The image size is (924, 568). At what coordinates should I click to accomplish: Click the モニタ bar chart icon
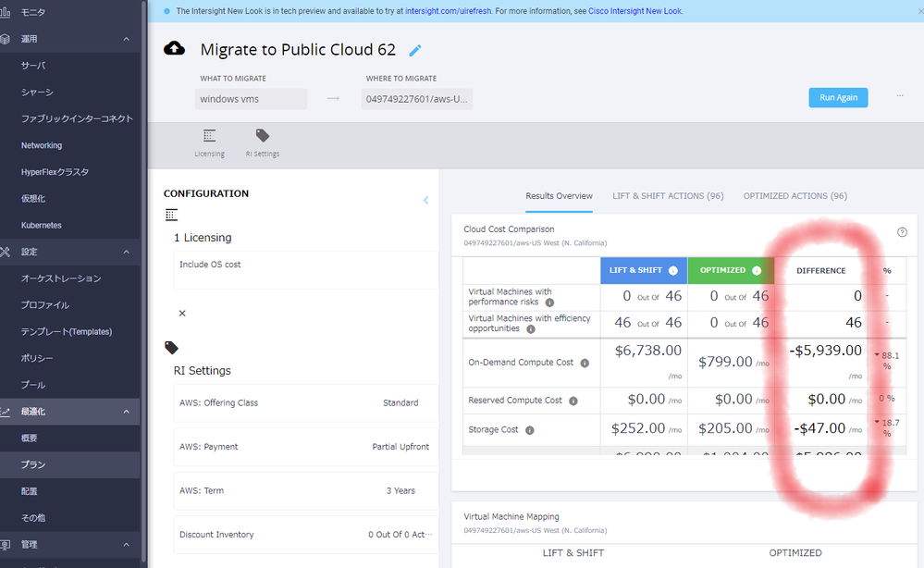5,12
